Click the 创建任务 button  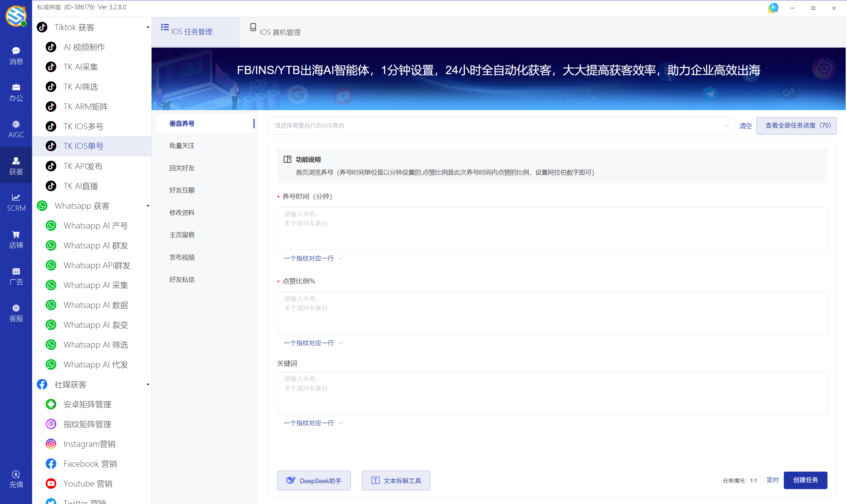[x=805, y=480]
